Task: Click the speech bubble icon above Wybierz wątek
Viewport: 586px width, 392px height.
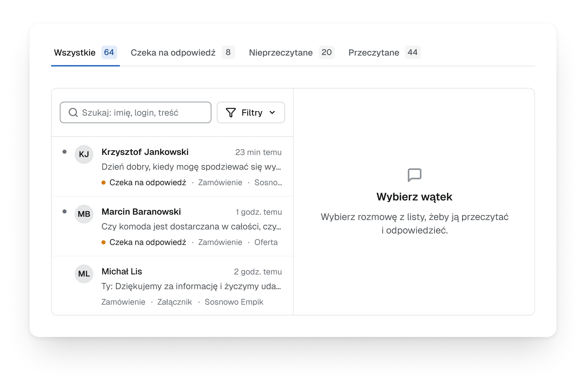Action: click(415, 175)
